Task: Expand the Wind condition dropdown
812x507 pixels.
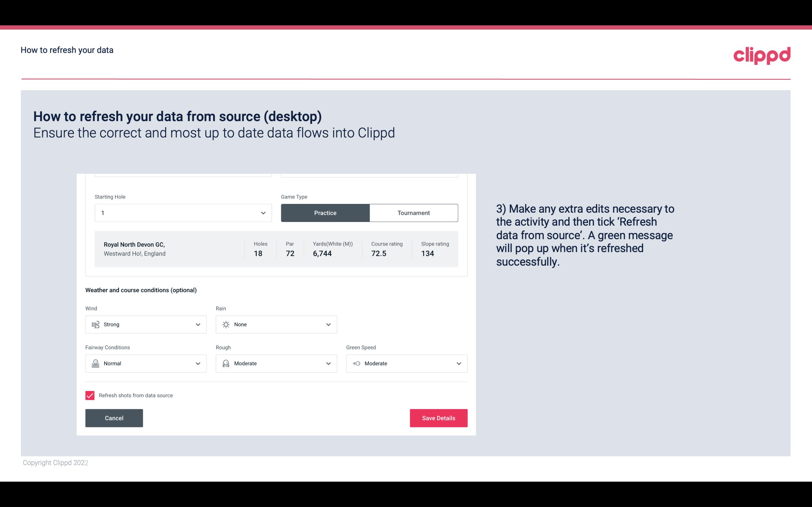Action: 197,324
